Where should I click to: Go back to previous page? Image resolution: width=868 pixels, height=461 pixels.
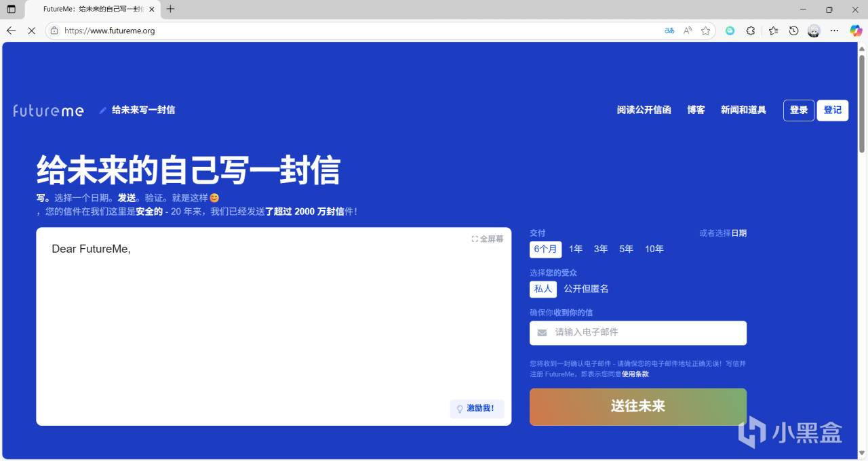(11, 31)
